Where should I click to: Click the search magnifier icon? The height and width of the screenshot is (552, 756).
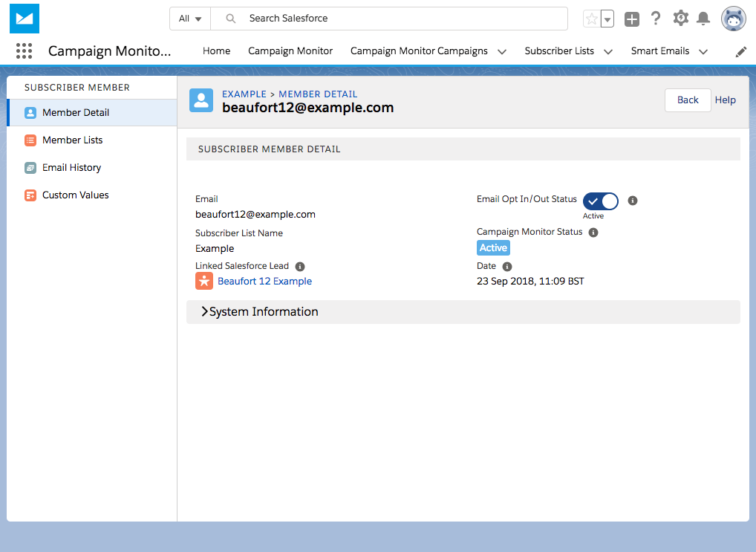point(231,19)
